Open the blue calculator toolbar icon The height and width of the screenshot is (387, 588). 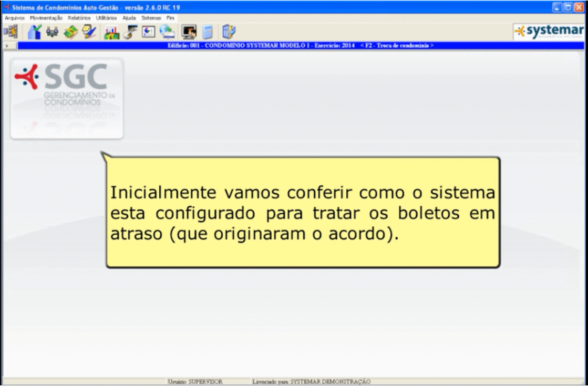pos(208,32)
